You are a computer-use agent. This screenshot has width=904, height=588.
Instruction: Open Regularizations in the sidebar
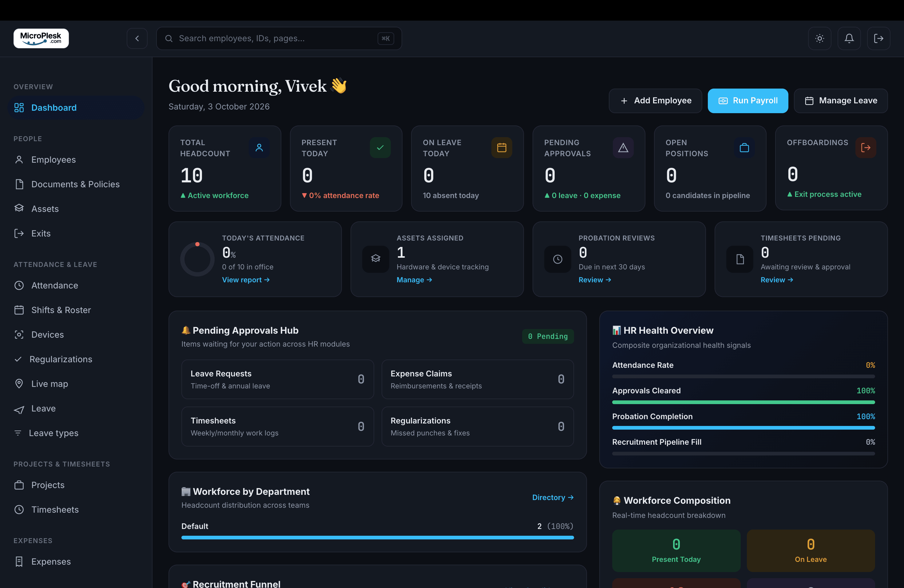pyautogui.click(x=76, y=359)
